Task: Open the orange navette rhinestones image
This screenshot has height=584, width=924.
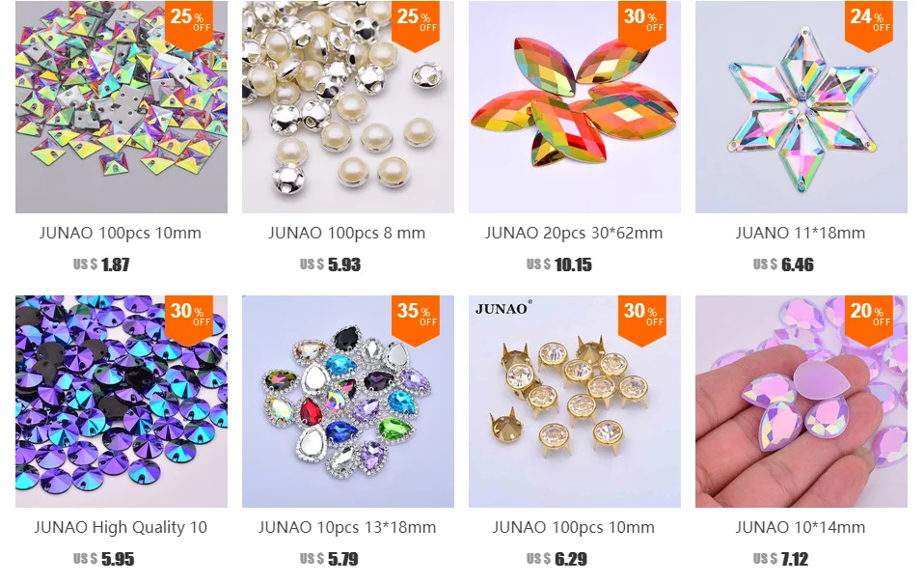Action: tap(575, 107)
